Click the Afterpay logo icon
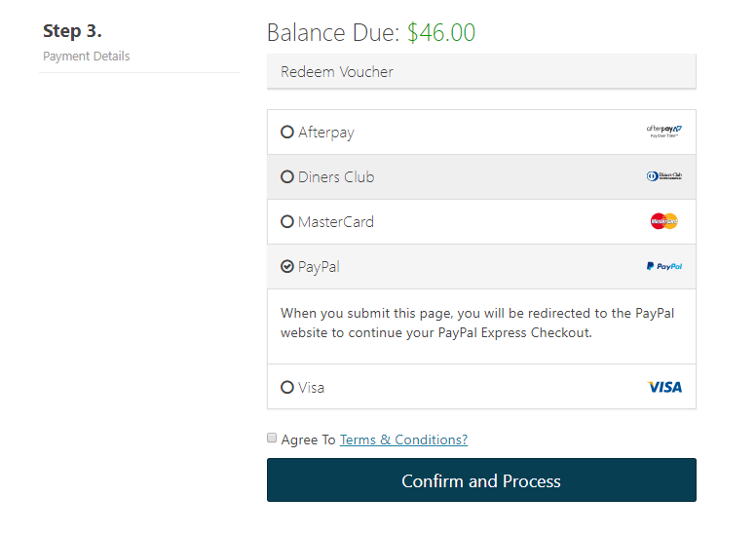This screenshot has width=756, height=535. (x=663, y=132)
